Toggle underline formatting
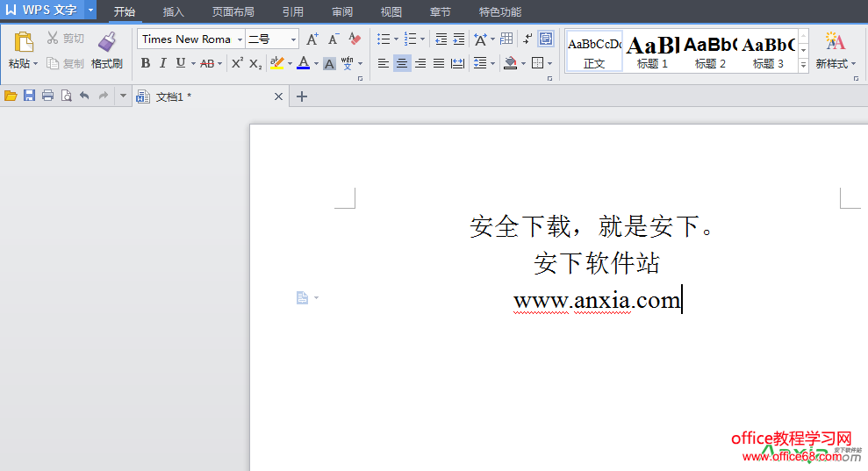Screen dimensions: 868x471 (x=181, y=63)
